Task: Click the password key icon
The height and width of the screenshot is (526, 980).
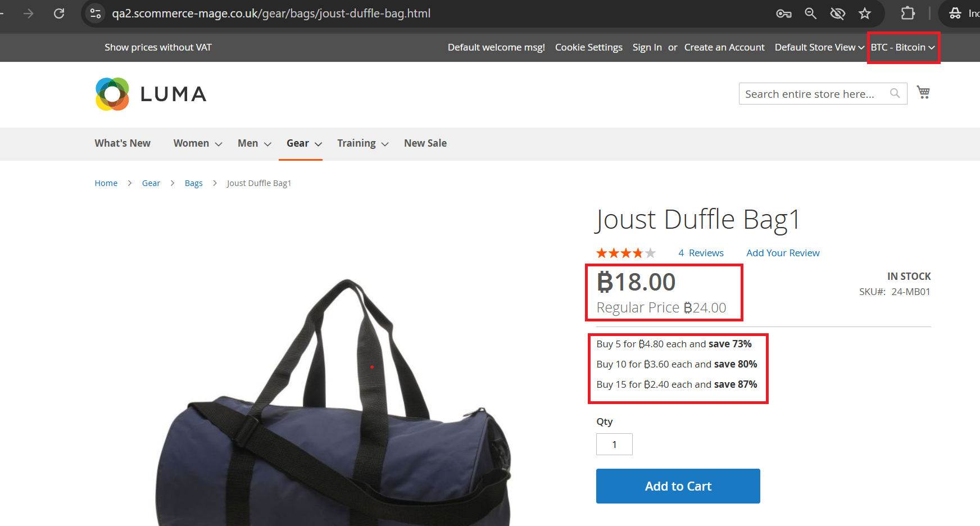Action: 783,13
